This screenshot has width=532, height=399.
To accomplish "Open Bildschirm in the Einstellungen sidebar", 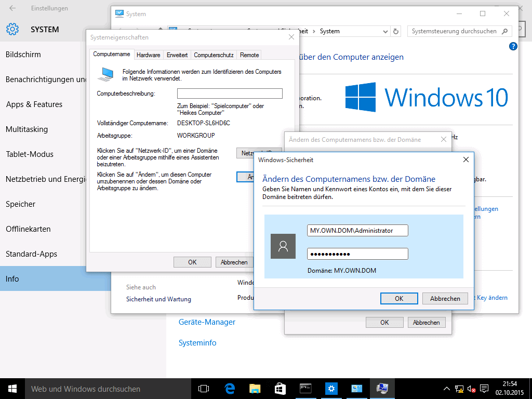I will click(23, 54).
